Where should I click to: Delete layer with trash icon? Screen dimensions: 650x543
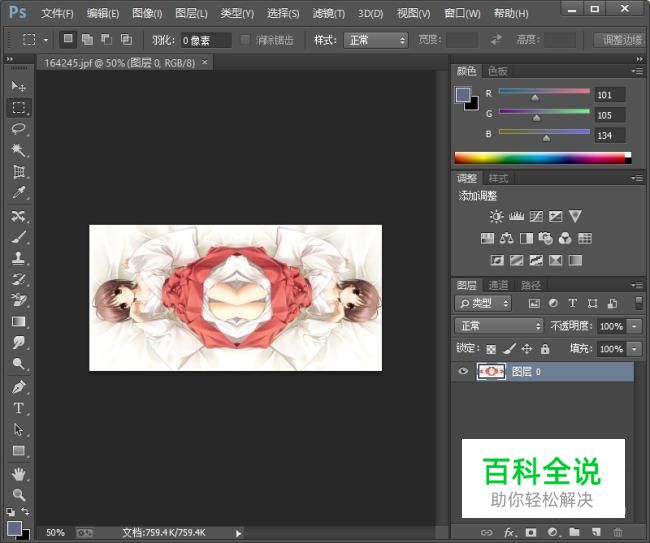618,532
